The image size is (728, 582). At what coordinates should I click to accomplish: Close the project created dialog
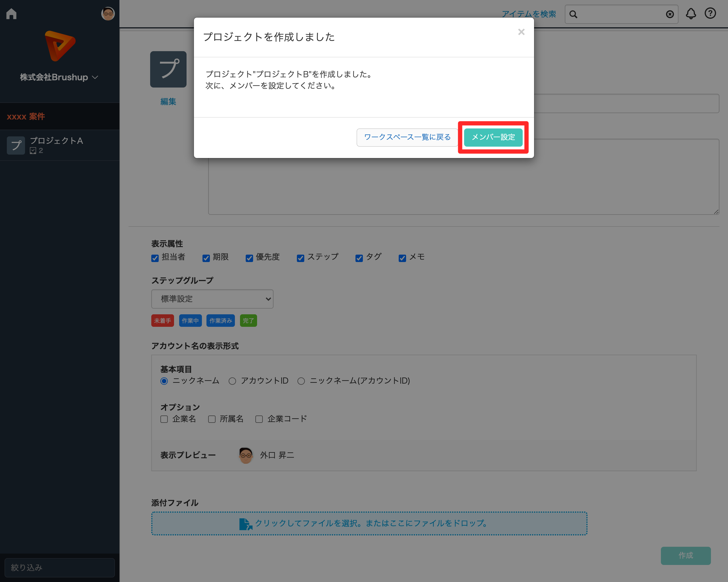(x=521, y=32)
